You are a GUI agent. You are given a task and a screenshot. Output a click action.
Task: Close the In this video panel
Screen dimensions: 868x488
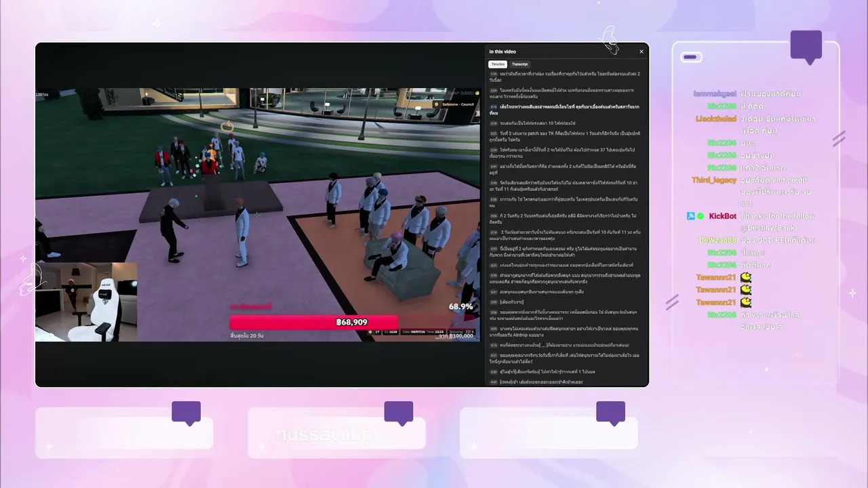tap(642, 52)
